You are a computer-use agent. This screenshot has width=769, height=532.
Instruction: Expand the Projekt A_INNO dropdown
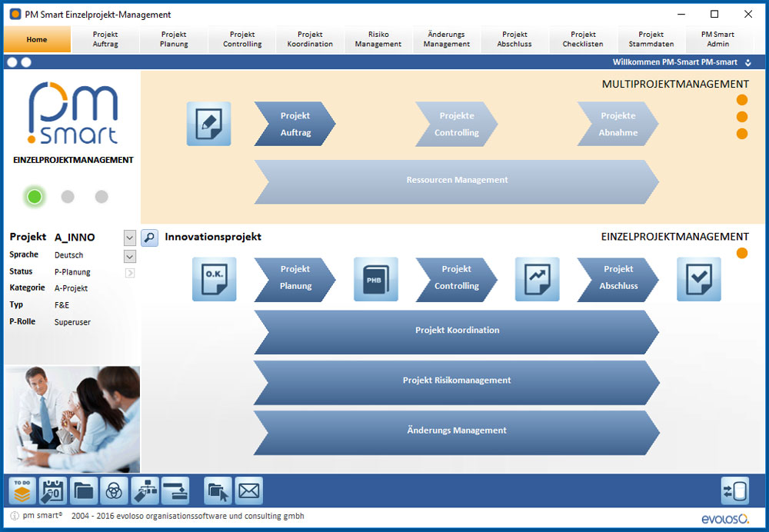(129, 238)
